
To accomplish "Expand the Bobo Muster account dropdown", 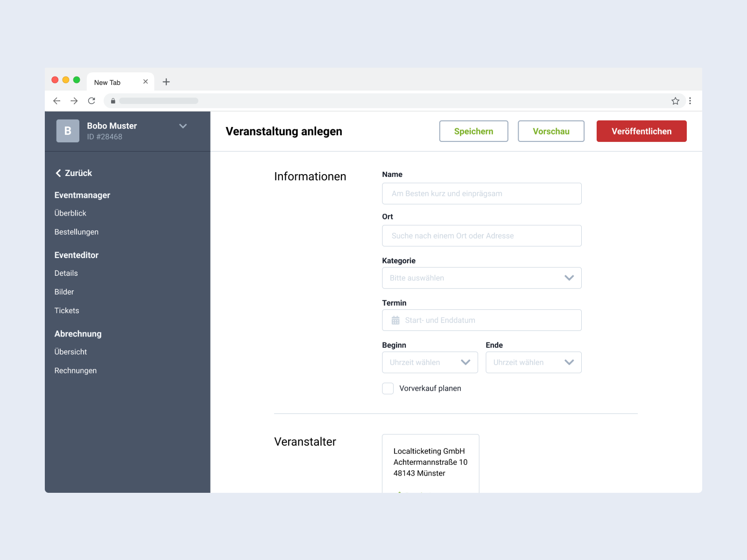I will [x=183, y=126].
